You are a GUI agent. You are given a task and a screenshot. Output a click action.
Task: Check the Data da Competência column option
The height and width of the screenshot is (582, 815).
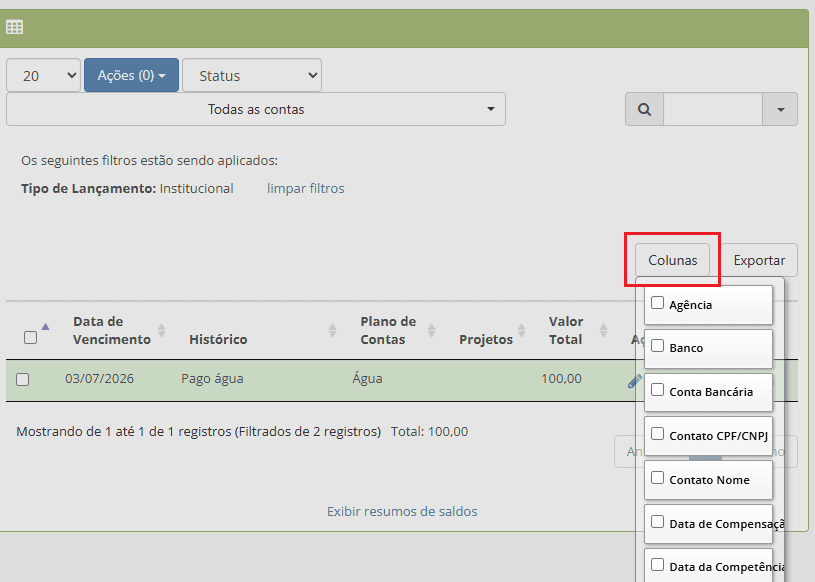[658, 565]
